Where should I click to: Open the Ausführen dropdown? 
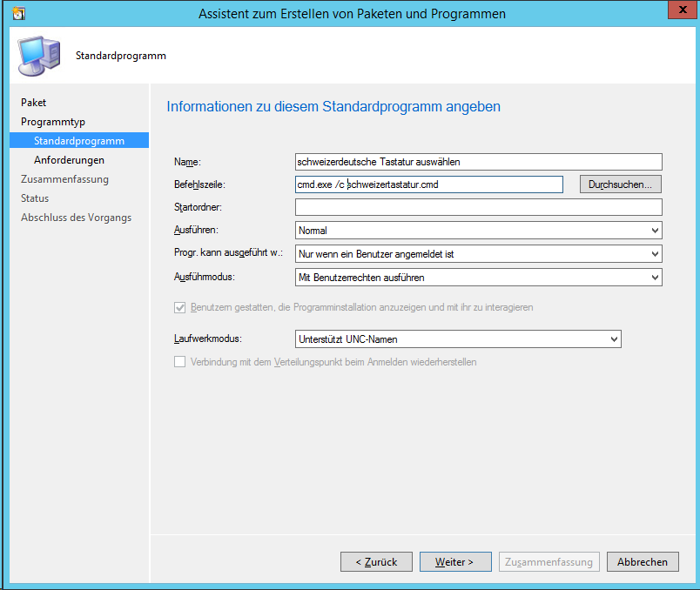[479, 231]
